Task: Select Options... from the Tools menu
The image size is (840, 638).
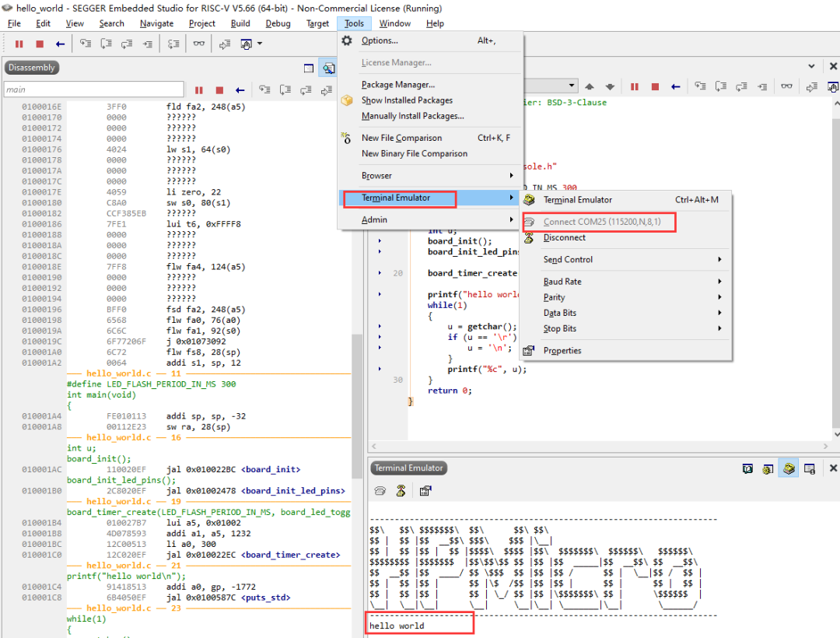Action: [x=380, y=40]
